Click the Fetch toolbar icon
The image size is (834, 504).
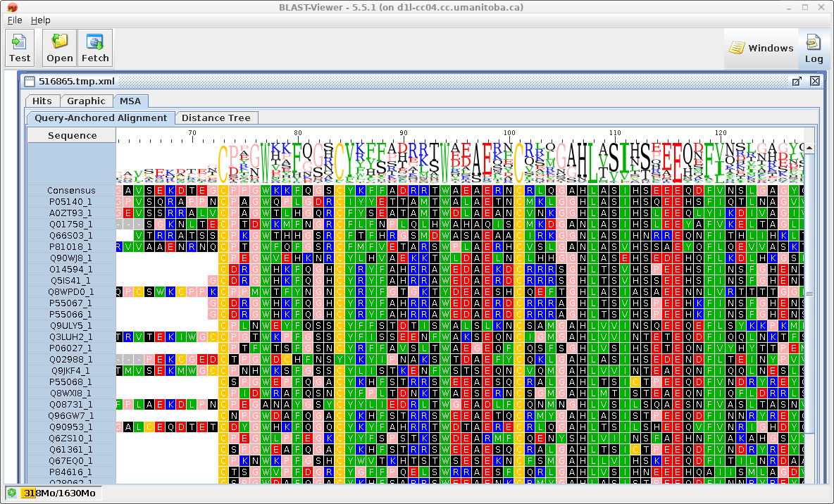tap(95, 48)
